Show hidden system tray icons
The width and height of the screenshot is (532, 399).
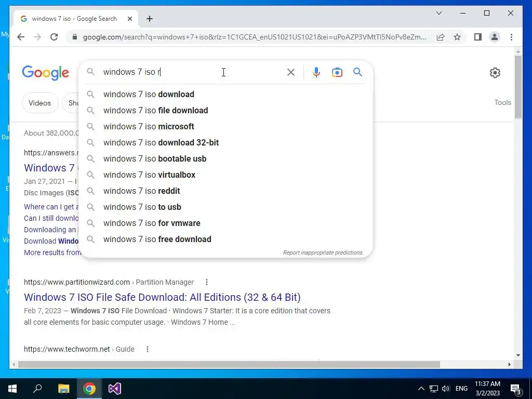[421, 389]
